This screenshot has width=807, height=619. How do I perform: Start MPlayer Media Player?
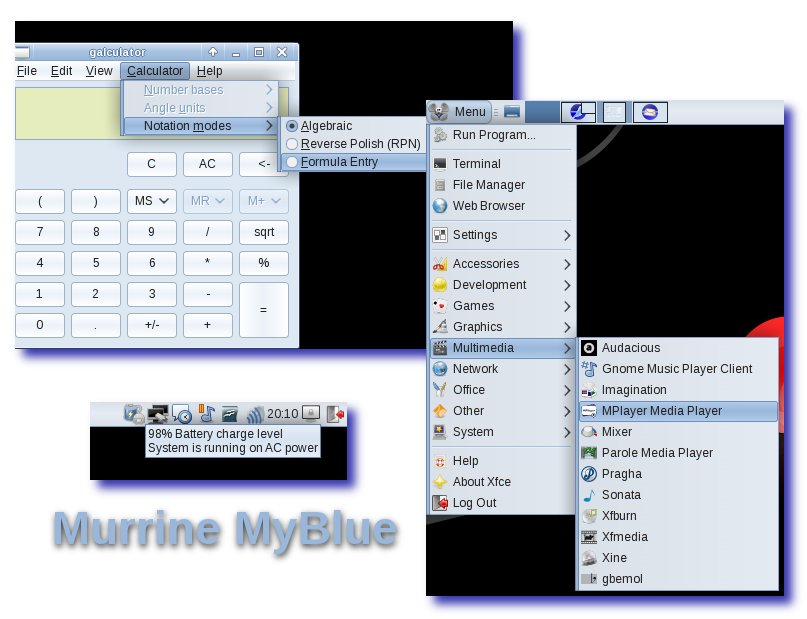click(x=678, y=411)
